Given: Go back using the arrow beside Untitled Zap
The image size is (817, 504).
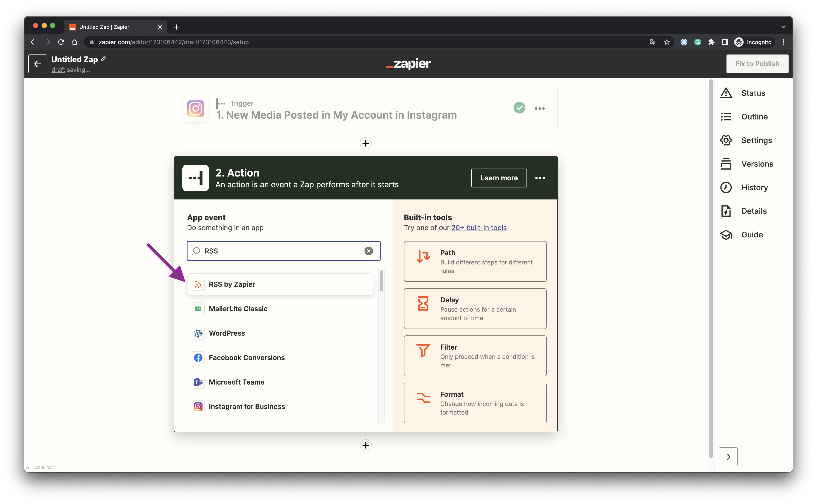Looking at the screenshot, I should coord(37,64).
